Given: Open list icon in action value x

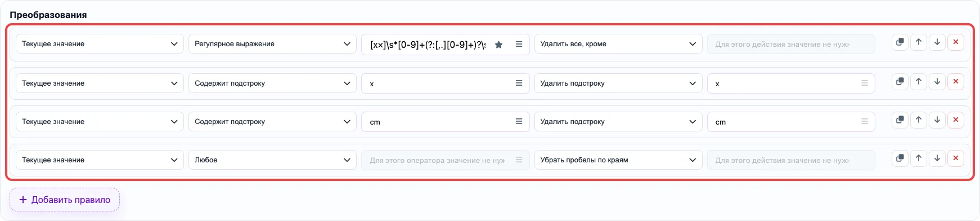Looking at the screenshot, I should coord(865,83).
